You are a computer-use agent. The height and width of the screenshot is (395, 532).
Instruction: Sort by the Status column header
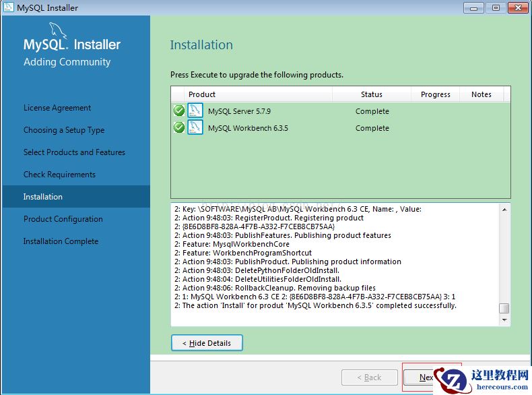[372, 94]
